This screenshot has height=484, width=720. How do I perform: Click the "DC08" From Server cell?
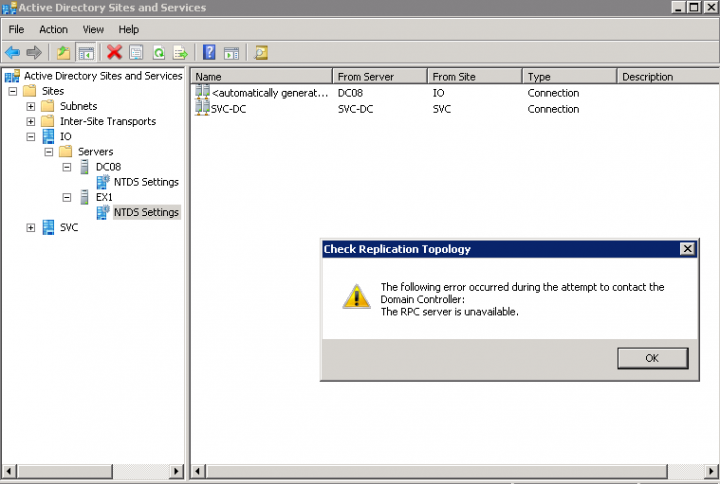[x=350, y=93]
